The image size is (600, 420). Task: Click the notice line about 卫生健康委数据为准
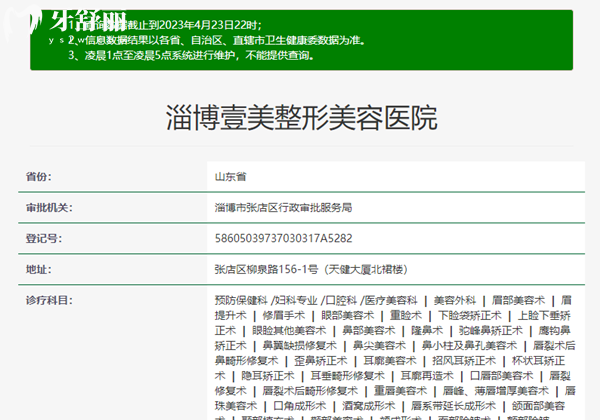217,40
